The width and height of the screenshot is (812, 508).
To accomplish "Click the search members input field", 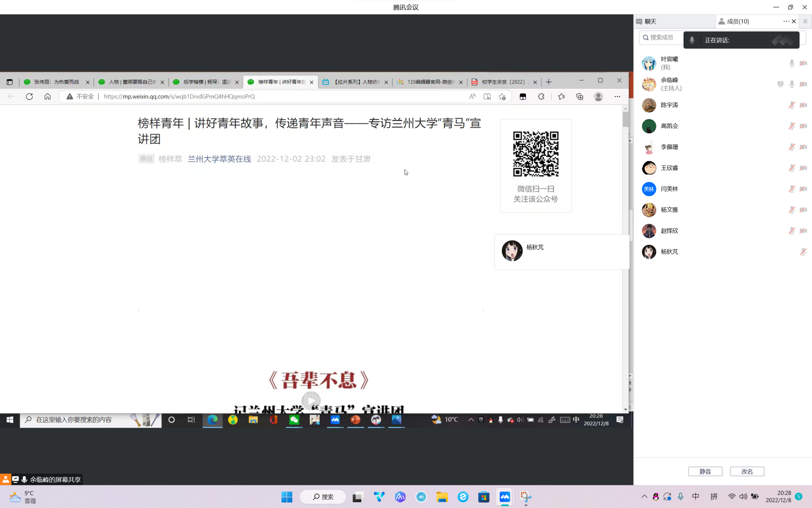I will [662, 37].
